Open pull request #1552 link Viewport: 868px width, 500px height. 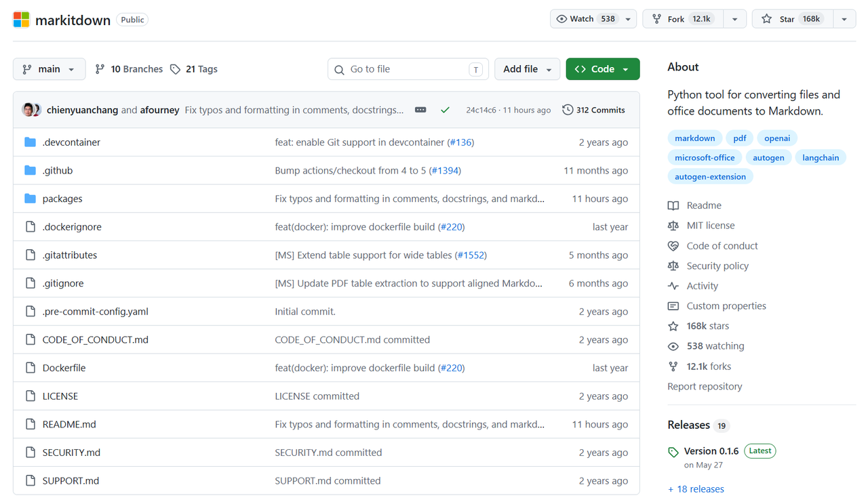pos(471,255)
